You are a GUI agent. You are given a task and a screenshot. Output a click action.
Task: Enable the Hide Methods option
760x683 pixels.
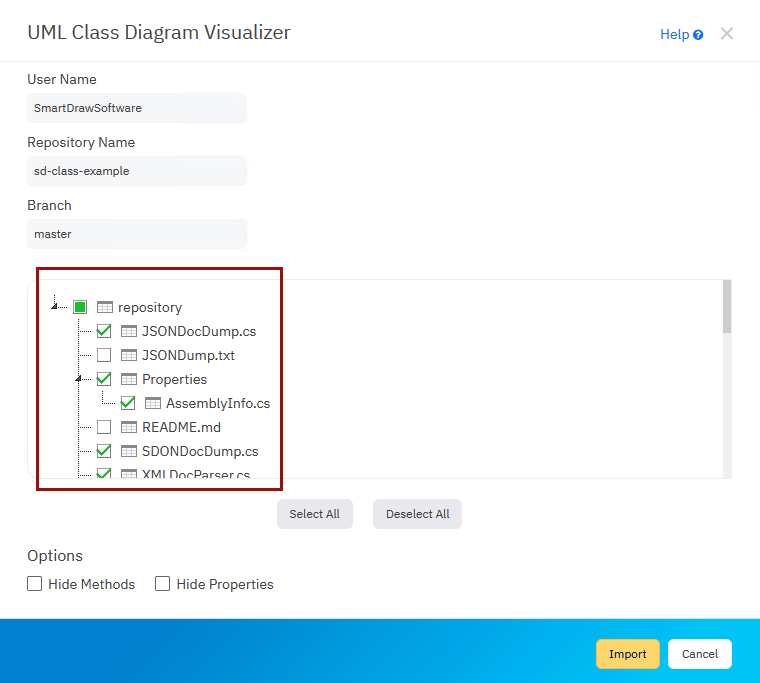(35, 584)
